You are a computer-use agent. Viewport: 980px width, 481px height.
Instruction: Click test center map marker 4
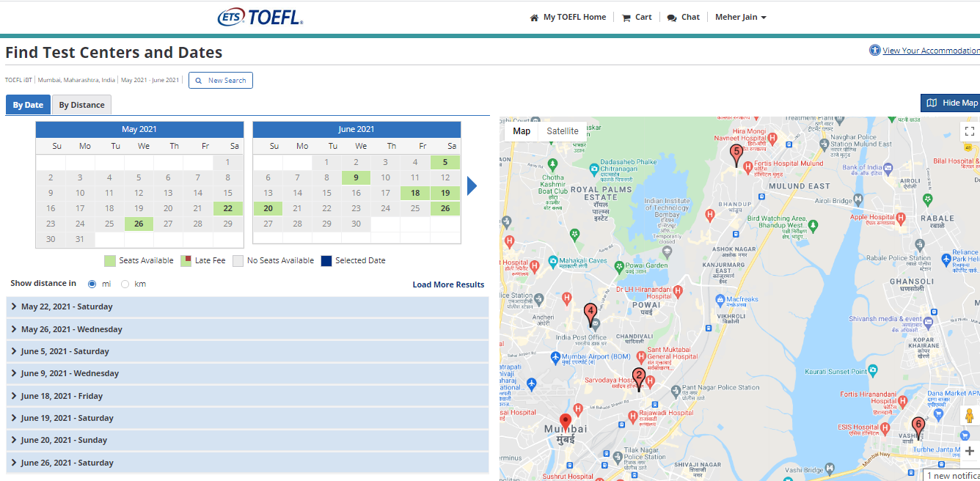coord(590,314)
